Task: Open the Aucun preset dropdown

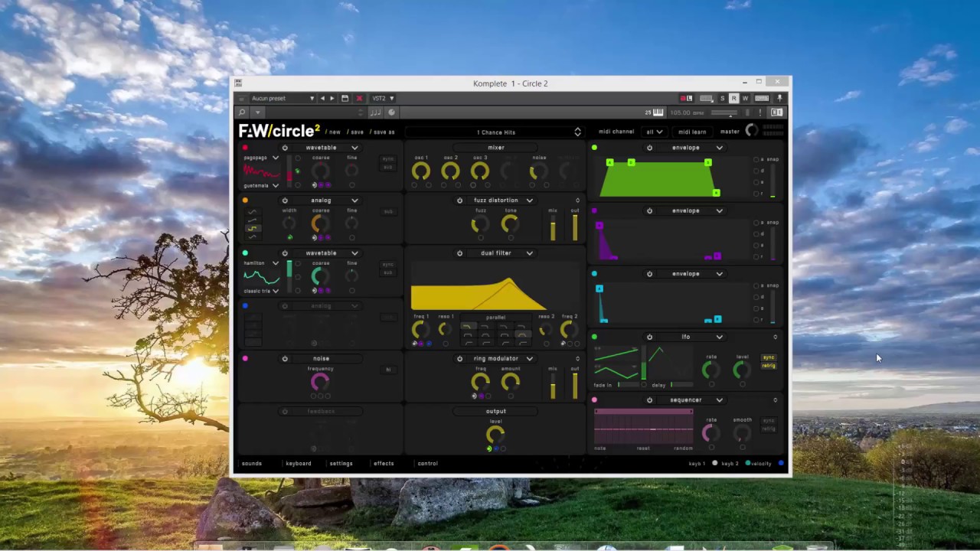Action: (x=283, y=98)
